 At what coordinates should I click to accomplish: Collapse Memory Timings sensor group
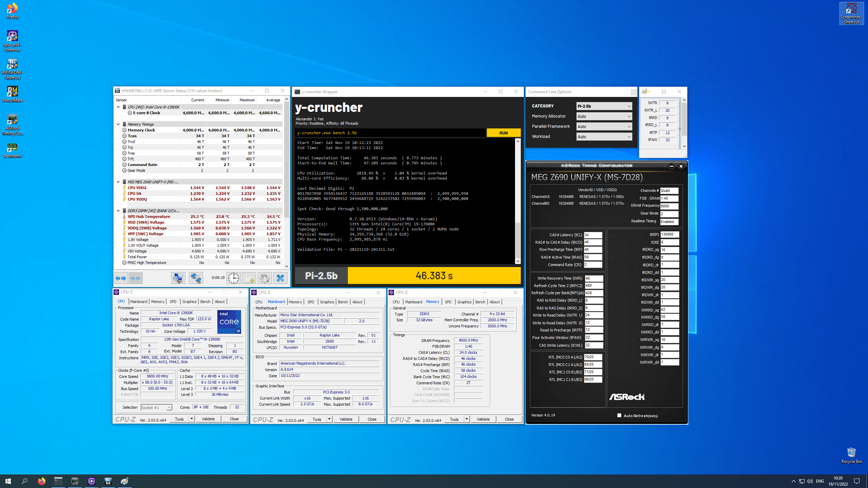click(118, 124)
